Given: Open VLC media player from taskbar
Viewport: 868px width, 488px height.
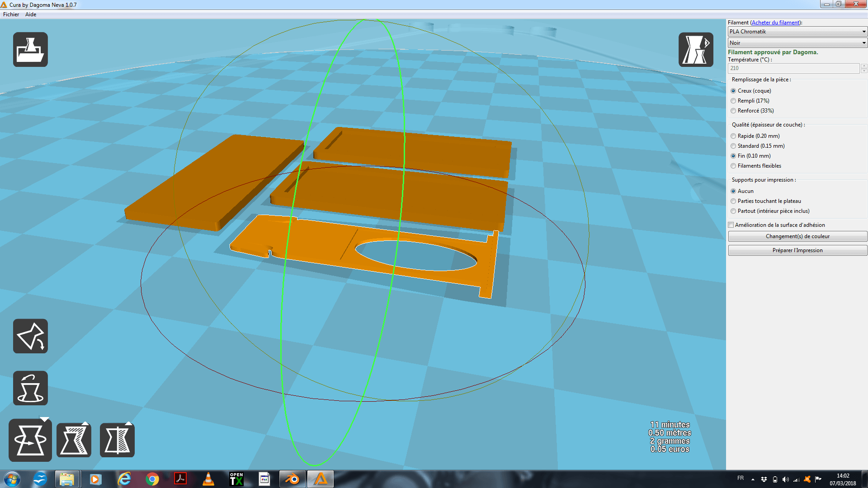Looking at the screenshot, I should click(x=208, y=479).
